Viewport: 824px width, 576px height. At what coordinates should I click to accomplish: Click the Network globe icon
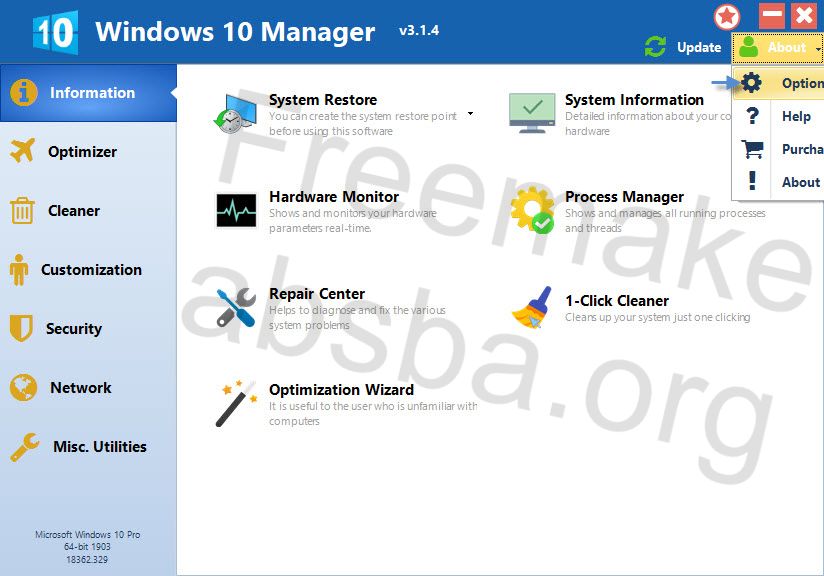coord(23,387)
